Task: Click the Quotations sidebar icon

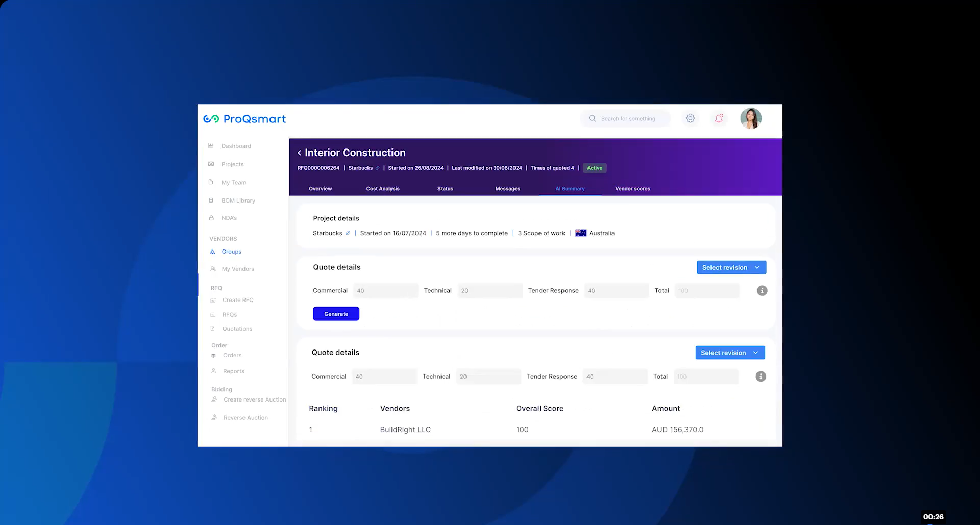Action: 213,329
